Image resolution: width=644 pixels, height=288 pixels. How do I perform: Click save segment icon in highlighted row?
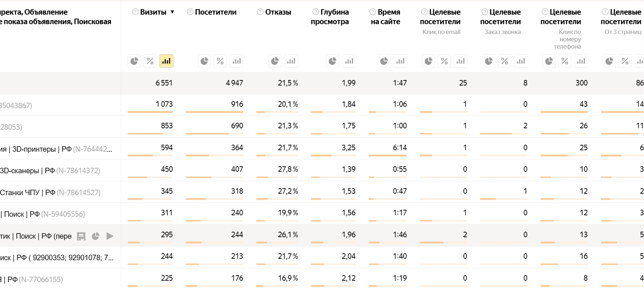[81, 236]
